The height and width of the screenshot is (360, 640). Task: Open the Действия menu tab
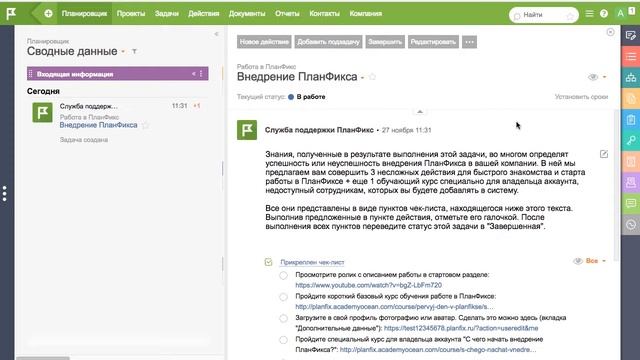point(204,13)
